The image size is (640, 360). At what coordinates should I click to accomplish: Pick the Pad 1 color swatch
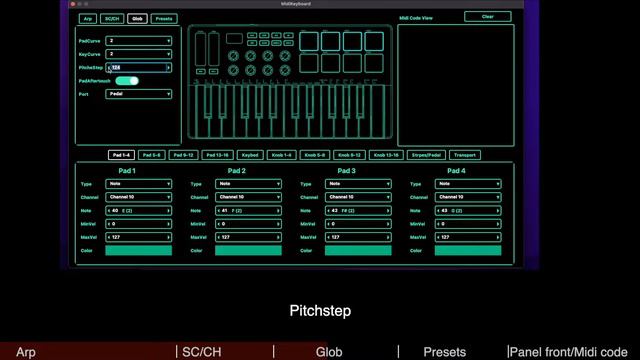coord(138,251)
